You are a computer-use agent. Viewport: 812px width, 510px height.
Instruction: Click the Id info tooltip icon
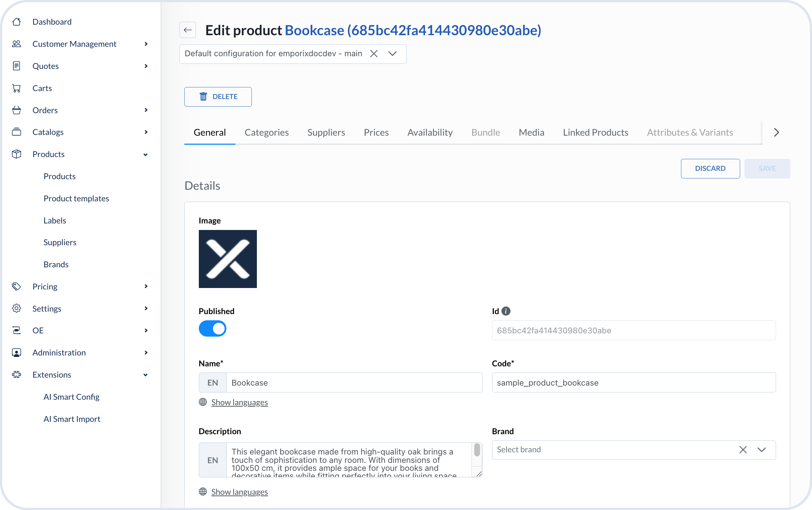point(506,311)
